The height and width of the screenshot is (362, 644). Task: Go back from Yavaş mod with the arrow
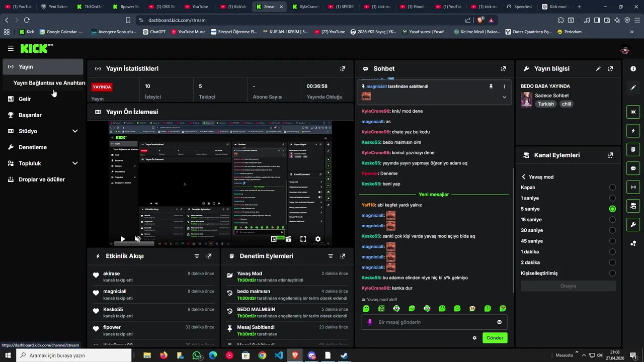coord(524,177)
